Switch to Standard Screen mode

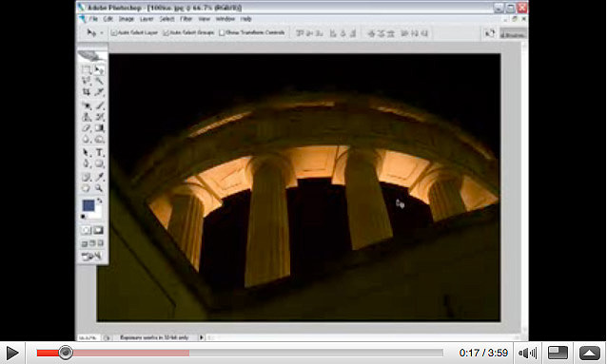coord(85,243)
